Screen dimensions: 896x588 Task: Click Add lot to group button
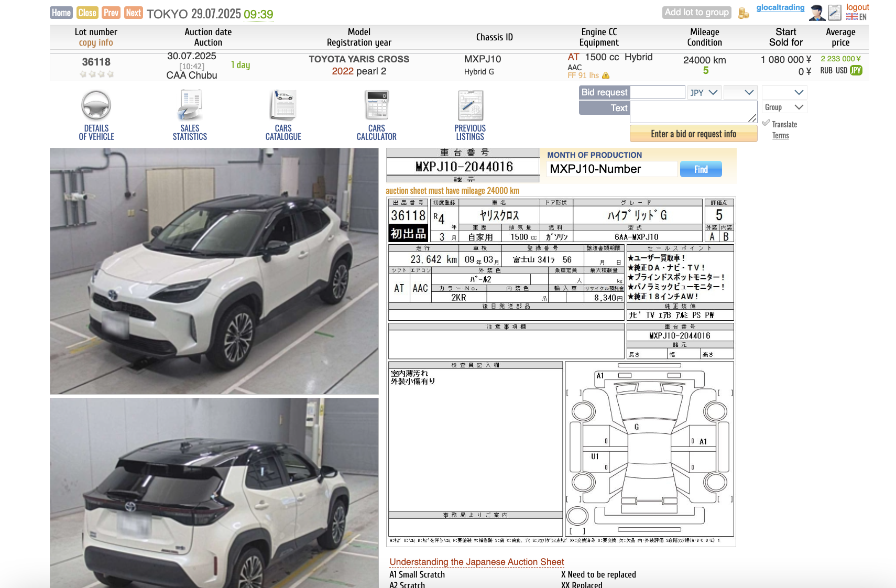[x=697, y=12]
